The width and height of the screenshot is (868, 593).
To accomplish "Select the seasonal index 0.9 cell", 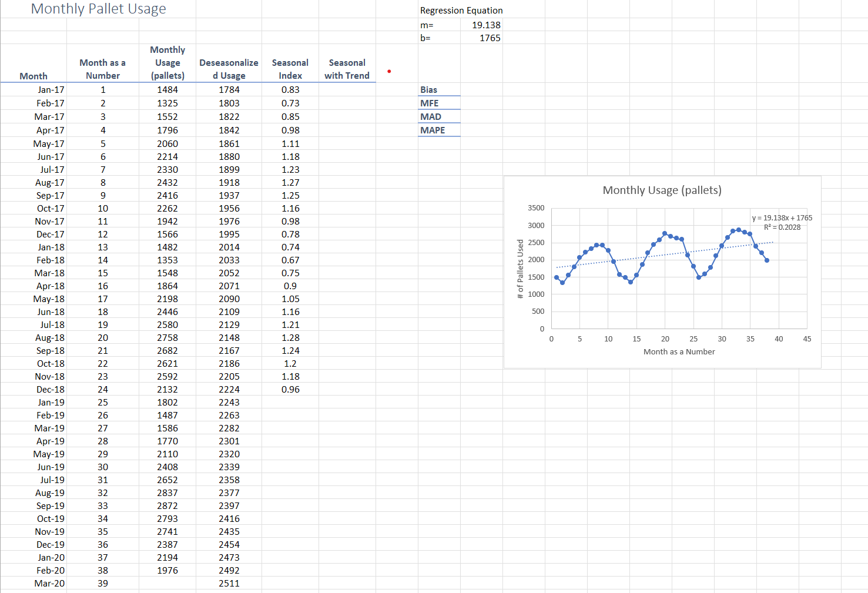I will (290, 286).
